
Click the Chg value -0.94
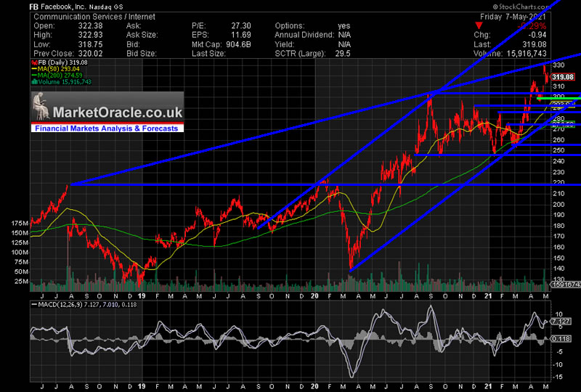click(537, 35)
